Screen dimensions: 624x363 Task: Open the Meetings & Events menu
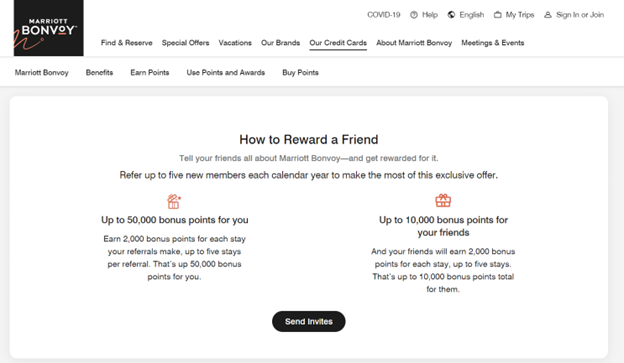pos(493,43)
